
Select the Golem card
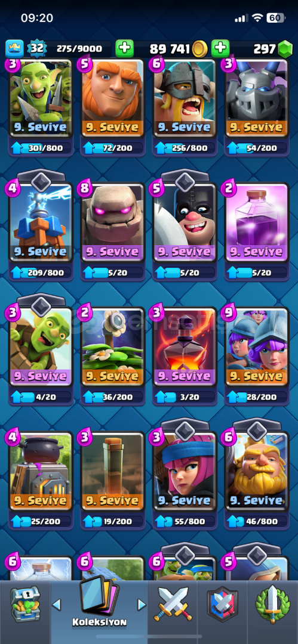[113, 222]
